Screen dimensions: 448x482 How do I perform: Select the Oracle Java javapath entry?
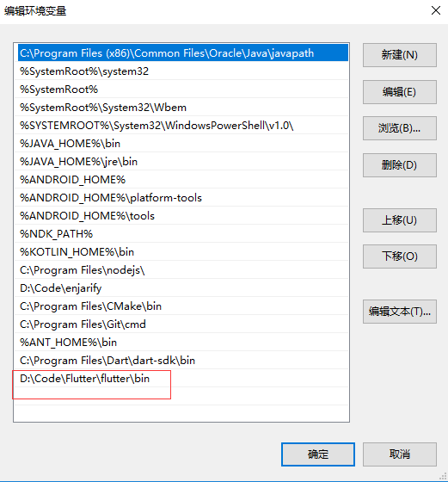[x=181, y=53]
